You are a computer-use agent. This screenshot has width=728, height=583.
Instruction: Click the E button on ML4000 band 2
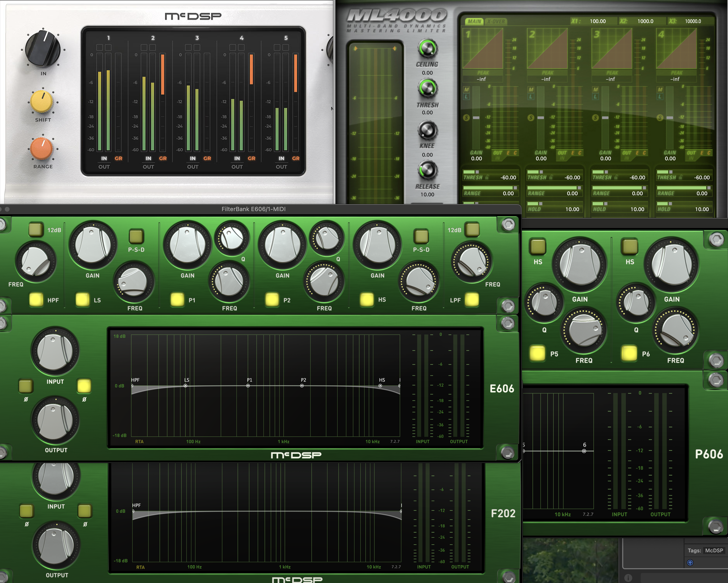point(572,153)
